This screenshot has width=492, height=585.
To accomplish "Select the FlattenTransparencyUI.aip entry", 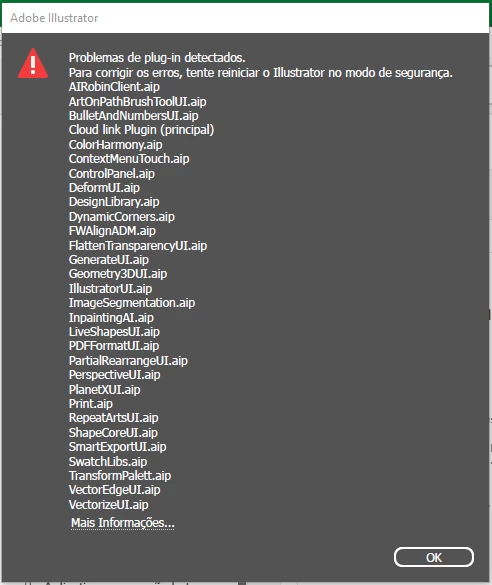I will (x=138, y=245).
